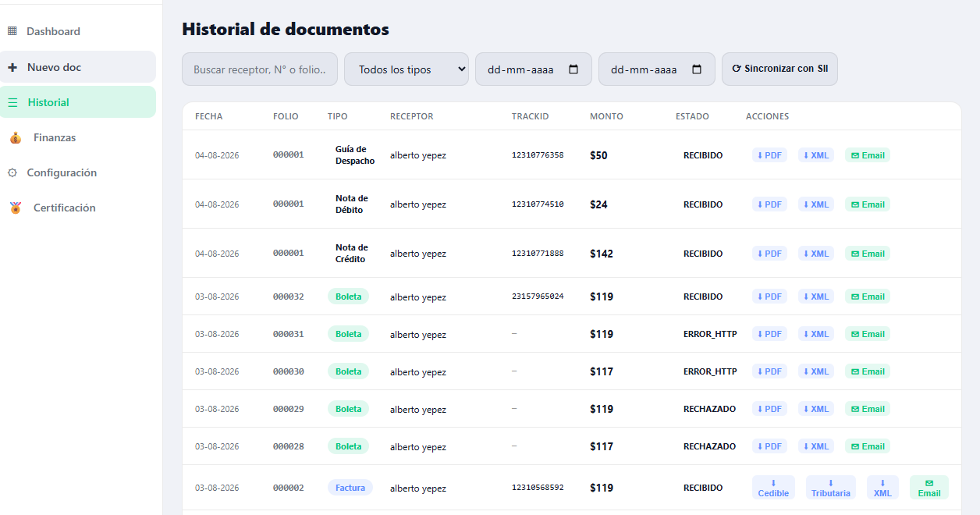
Task: Click the $142 amount cell
Action: pos(602,254)
